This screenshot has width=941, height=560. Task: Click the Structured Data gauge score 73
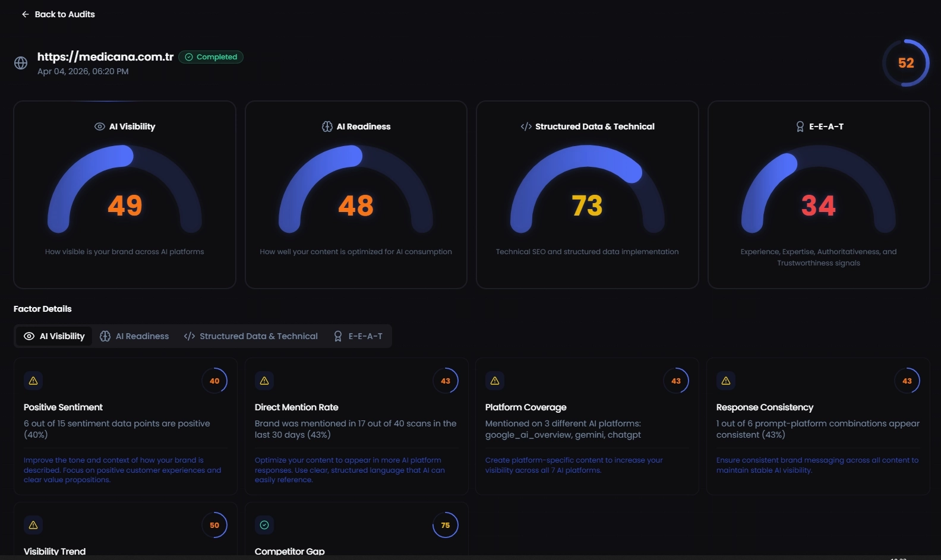click(587, 205)
